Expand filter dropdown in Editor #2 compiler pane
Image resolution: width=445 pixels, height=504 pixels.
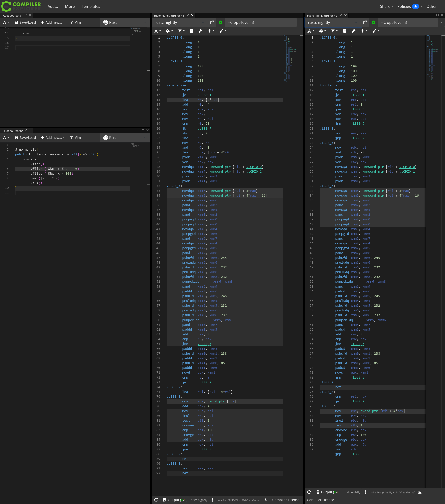(x=334, y=31)
